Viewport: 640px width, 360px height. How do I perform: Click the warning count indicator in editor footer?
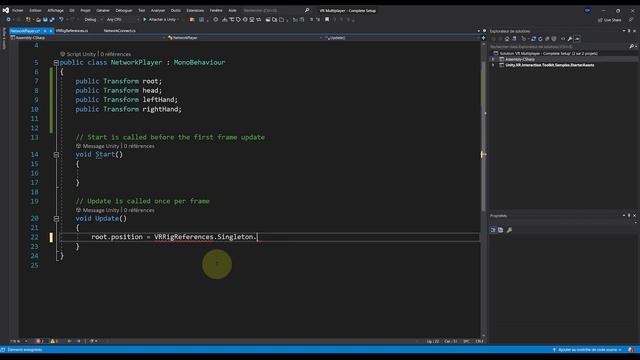[54, 341]
